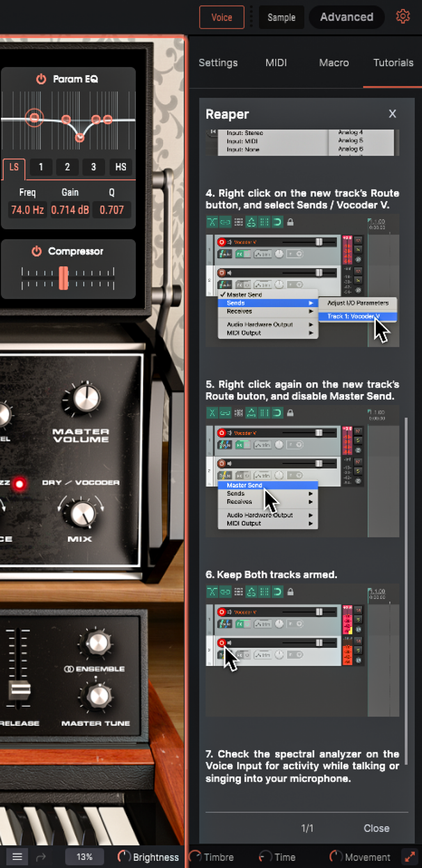422x868 pixels.
Task: Click the Timbre macro knob
Action: (x=195, y=856)
